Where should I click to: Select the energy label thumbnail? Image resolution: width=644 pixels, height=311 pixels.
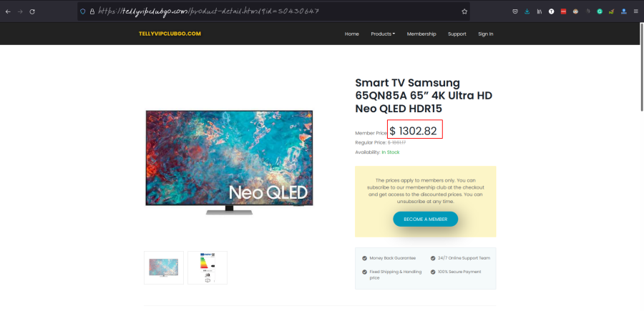(x=208, y=267)
